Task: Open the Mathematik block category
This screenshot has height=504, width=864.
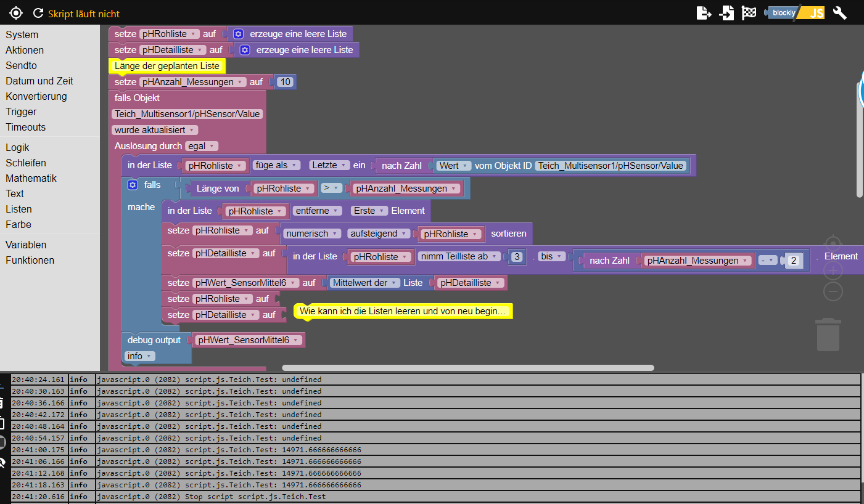Action: (31, 179)
